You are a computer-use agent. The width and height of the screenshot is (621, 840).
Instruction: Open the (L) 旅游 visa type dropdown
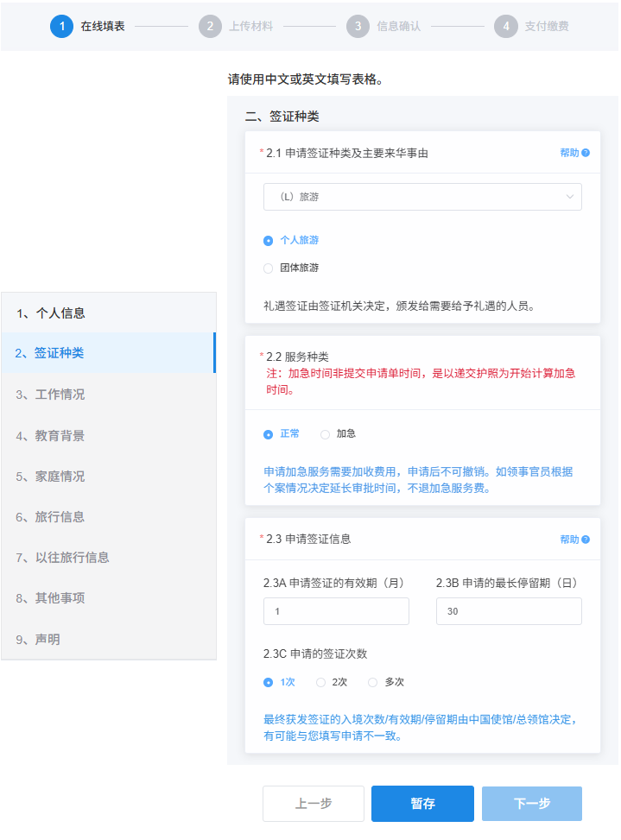point(422,197)
